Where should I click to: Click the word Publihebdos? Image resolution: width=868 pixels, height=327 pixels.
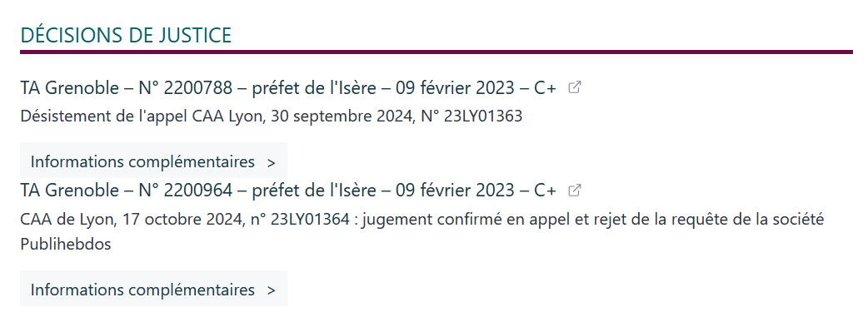pos(66,244)
